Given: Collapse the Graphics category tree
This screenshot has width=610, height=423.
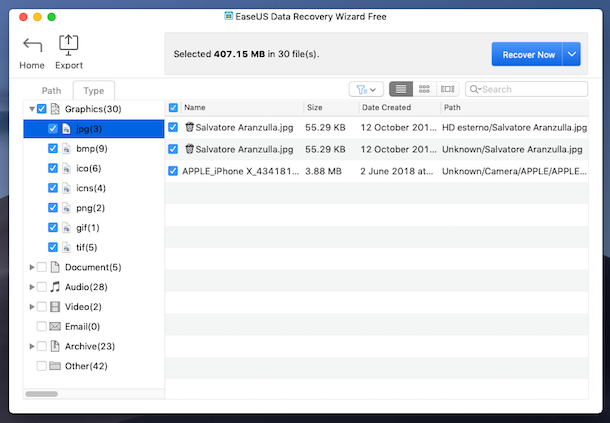Looking at the screenshot, I should [x=32, y=109].
